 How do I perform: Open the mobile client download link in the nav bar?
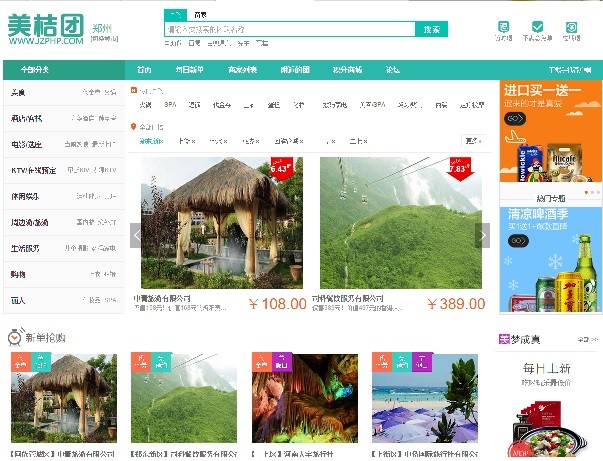click(x=570, y=70)
